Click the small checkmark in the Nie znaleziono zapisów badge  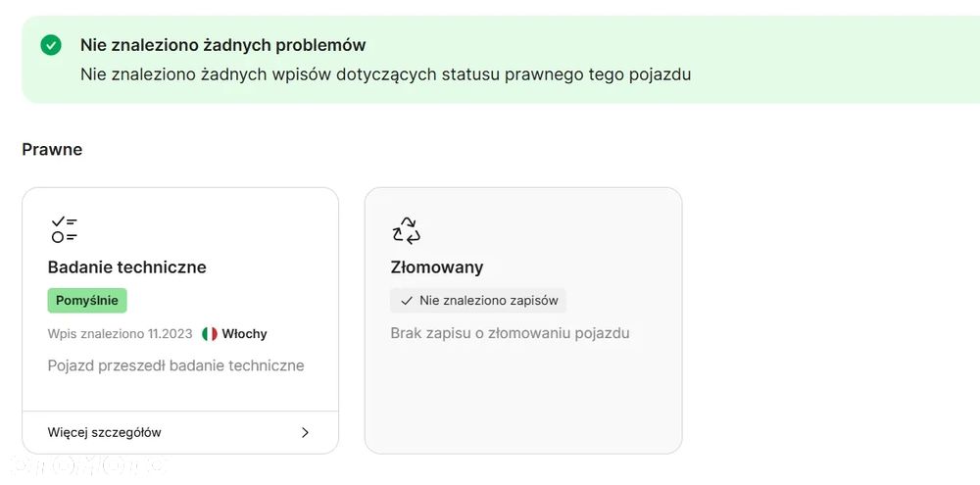pyautogui.click(x=407, y=301)
